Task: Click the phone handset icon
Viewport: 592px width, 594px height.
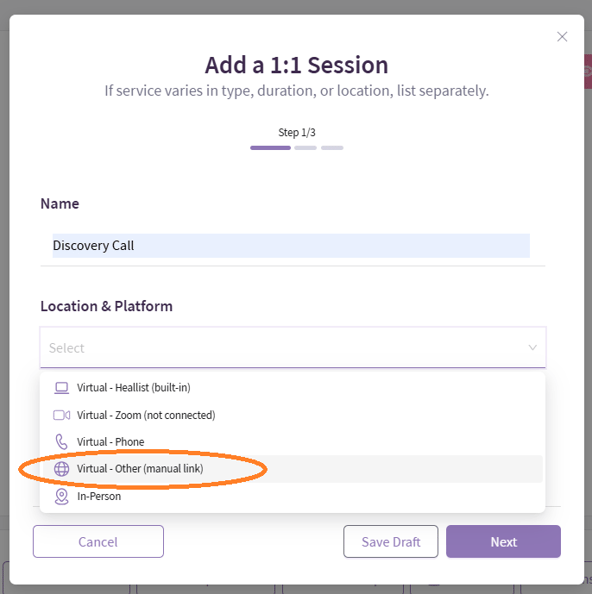Action: 61,442
